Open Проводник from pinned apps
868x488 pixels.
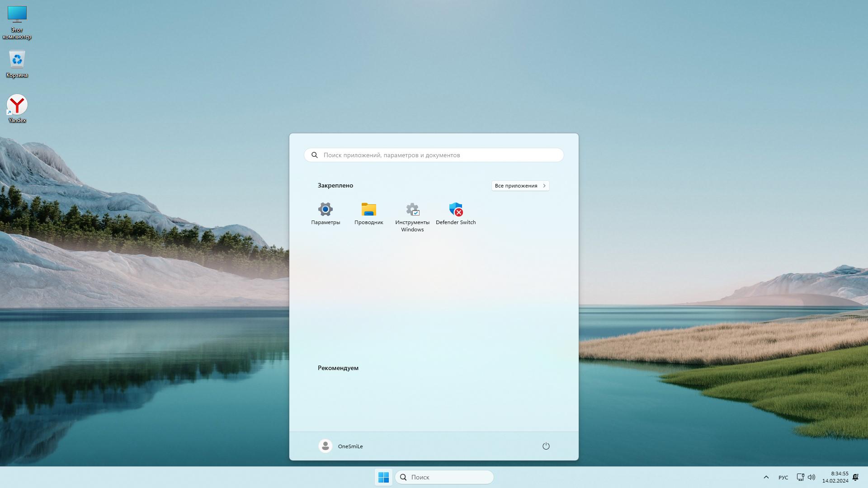(368, 212)
